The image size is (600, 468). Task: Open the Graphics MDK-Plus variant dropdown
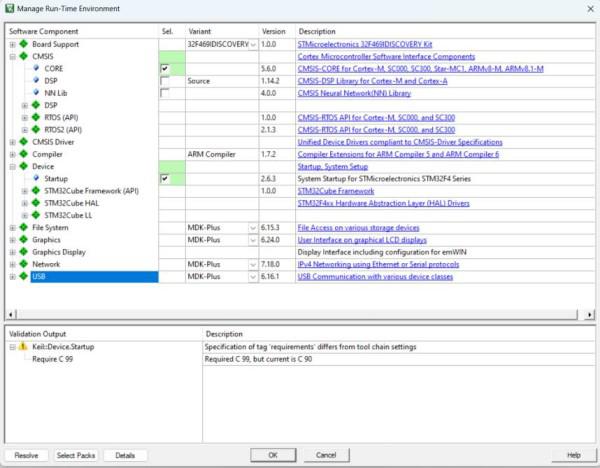[253, 240]
